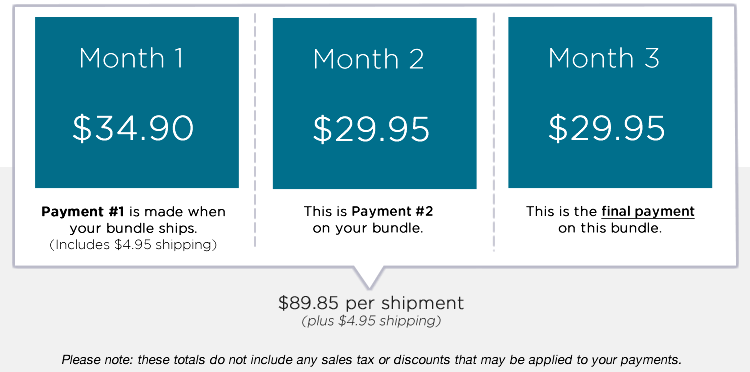Click the "Month 2" heading text

[368, 59]
